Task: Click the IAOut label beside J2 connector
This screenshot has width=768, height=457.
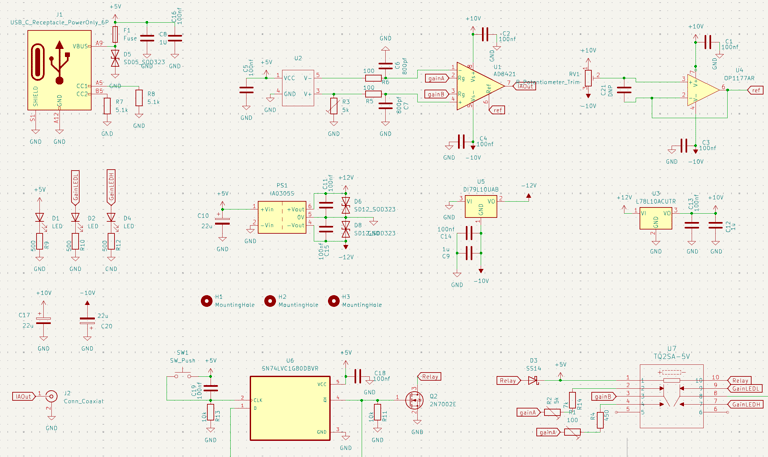Action: [24, 396]
